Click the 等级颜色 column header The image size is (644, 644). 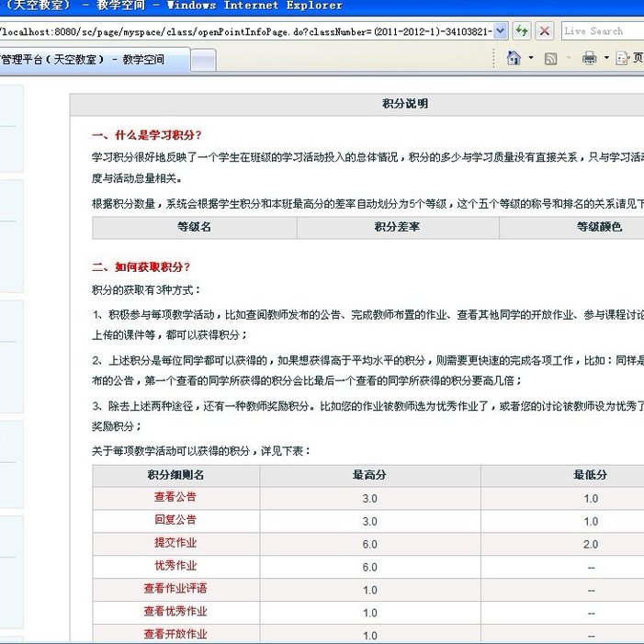tap(599, 227)
